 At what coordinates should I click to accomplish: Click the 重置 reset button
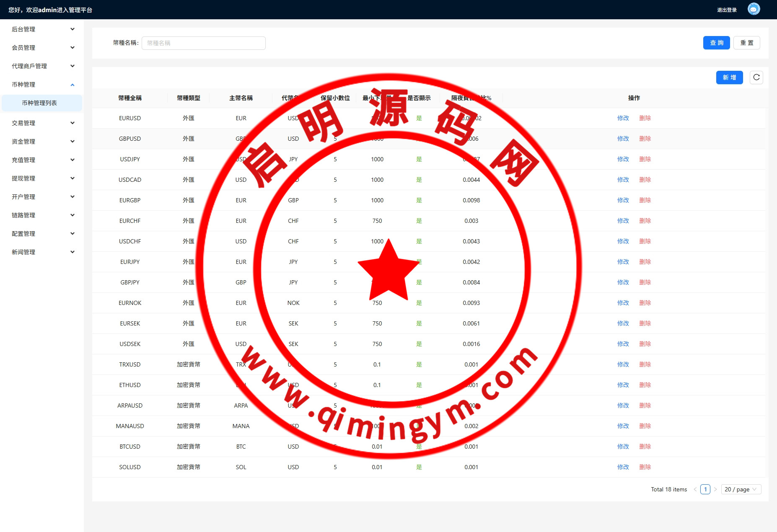point(746,43)
